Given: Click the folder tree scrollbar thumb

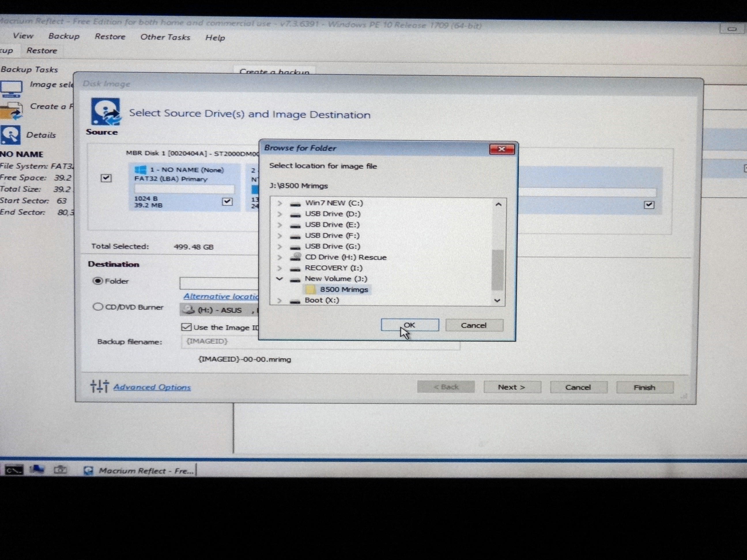Looking at the screenshot, I should coord(497,270).
